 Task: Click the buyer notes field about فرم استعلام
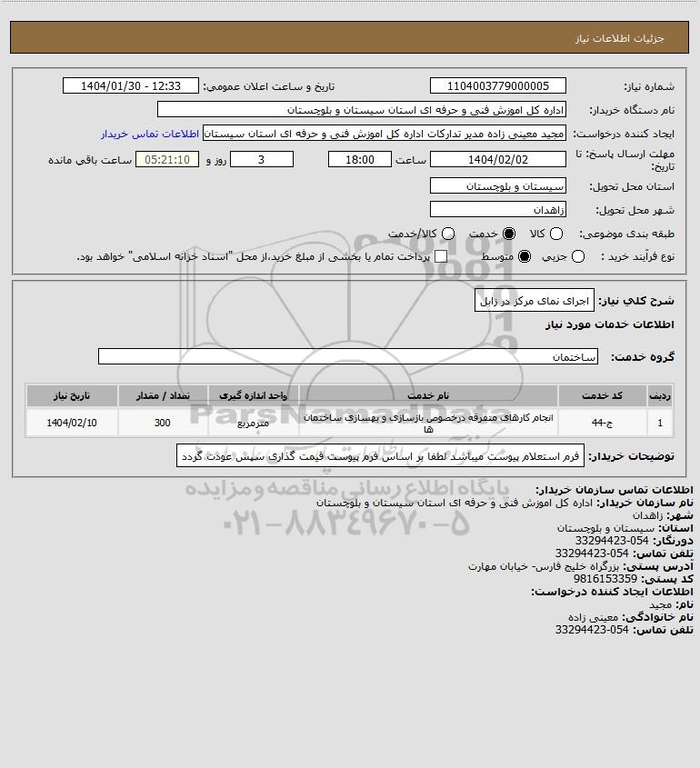tap(380, 456)
